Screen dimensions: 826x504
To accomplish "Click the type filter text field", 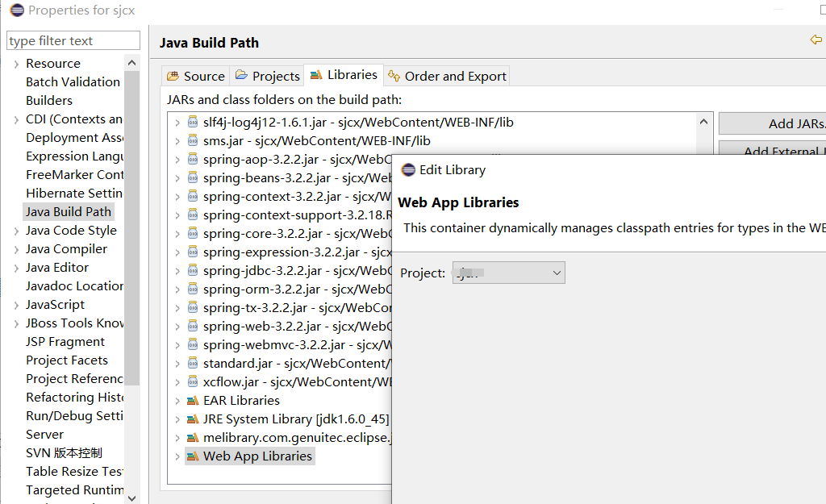I will 73,40.
